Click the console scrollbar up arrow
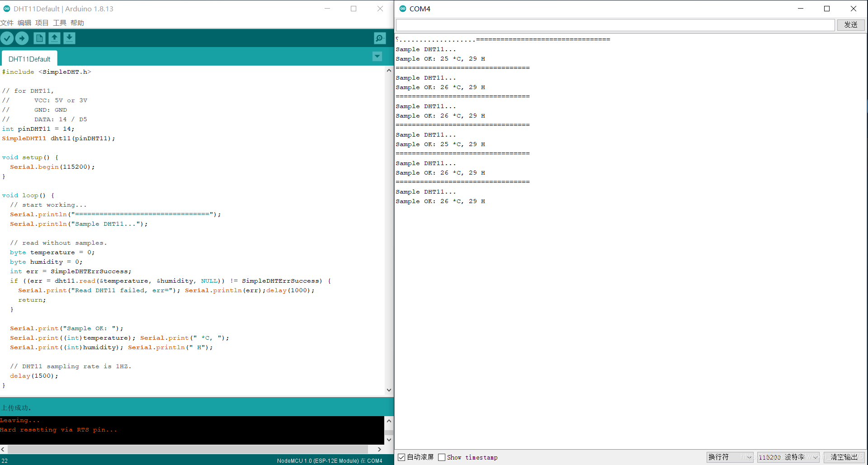Image resolution: width=868 pixels, height=465 pixels. coord(389,421)
